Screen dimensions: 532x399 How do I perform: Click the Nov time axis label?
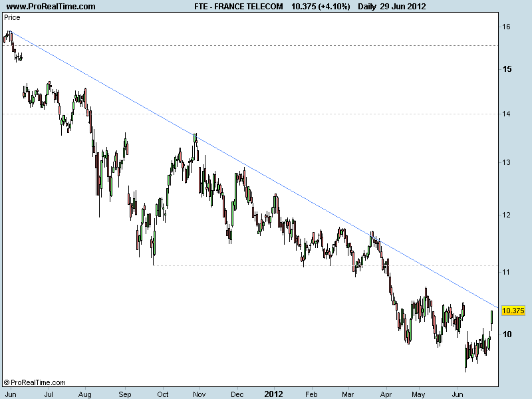pos(199,394)
